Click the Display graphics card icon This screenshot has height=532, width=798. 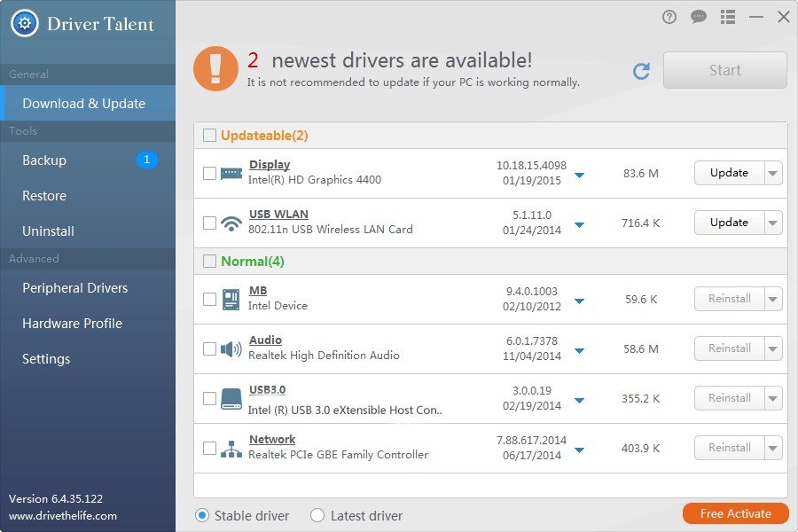(231, 174)
